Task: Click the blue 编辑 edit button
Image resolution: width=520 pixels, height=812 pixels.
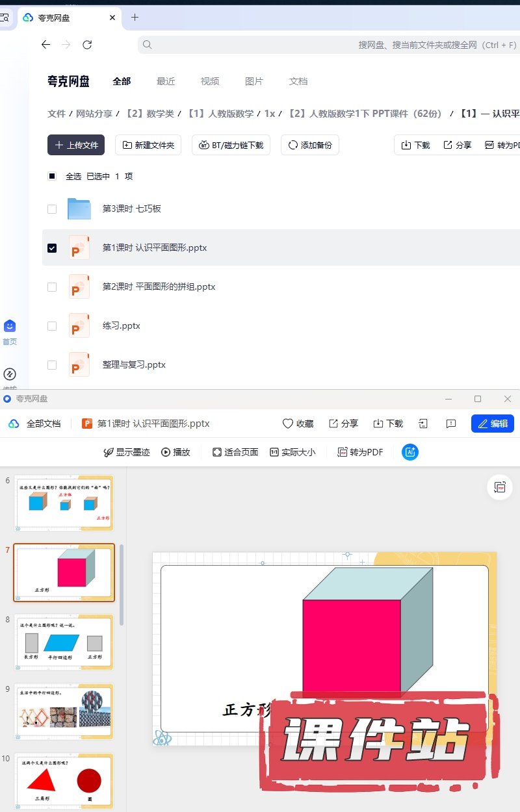Action: point(493,424)
